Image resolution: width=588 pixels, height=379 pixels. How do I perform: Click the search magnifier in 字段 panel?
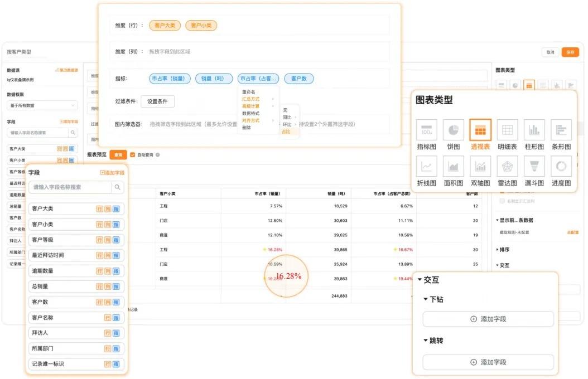pyautogui.click(x=117, y=187)
